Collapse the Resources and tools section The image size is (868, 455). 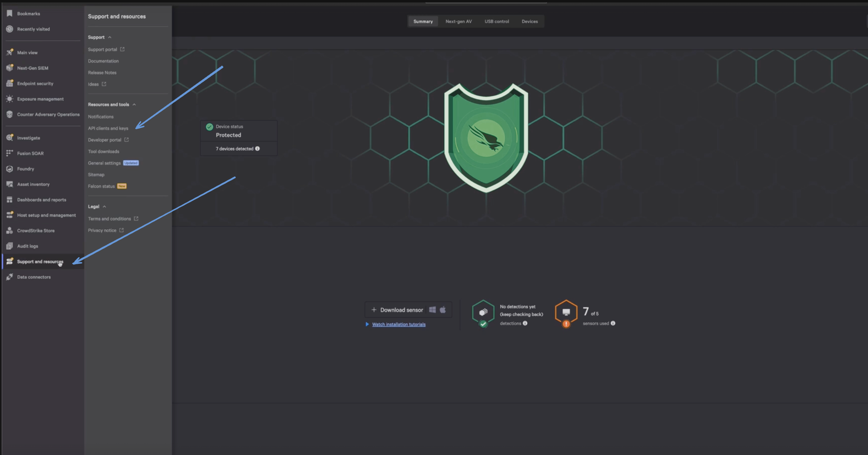pyautogui.click(x=134, y=104)
